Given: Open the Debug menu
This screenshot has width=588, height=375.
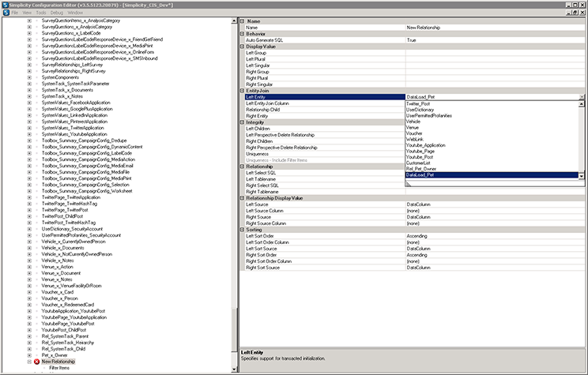Looking at the screenshot, I should (57, 13).
